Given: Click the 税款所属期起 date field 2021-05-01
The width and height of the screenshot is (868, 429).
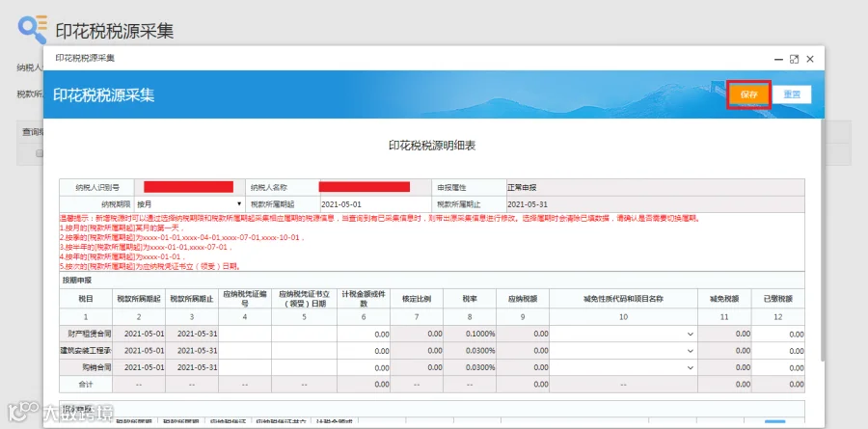Looking at the screenshot, I should coord(375,204).
